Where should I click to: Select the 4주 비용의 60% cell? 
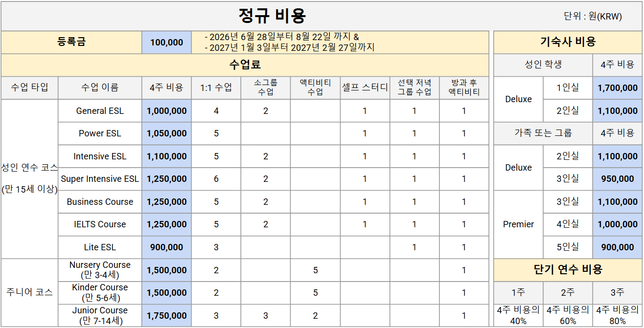568,315
